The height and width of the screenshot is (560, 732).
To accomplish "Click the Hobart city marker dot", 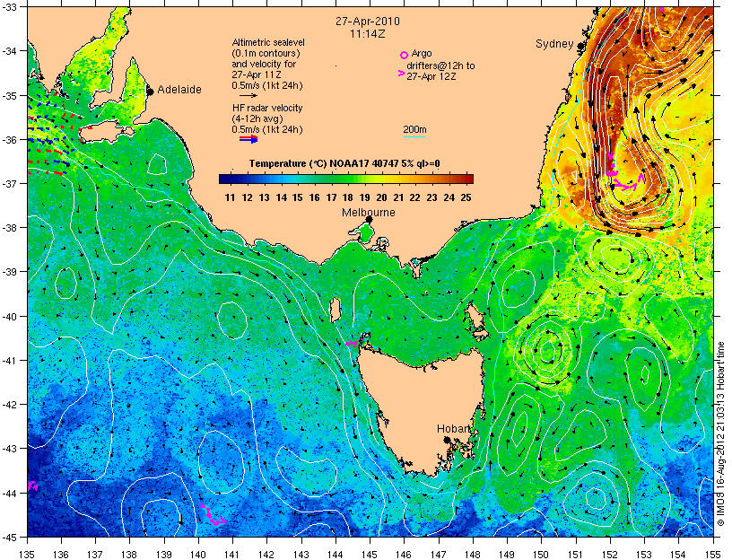I will click(x=447, y=440).
